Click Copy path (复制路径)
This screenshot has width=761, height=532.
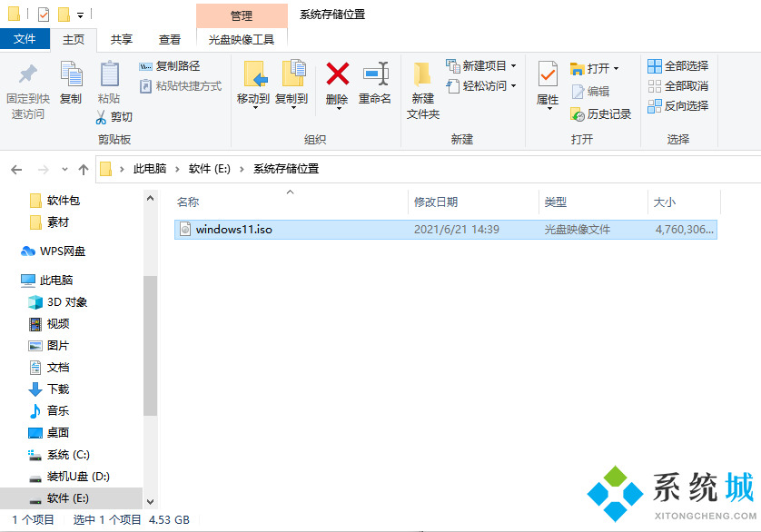click(170, 66)
